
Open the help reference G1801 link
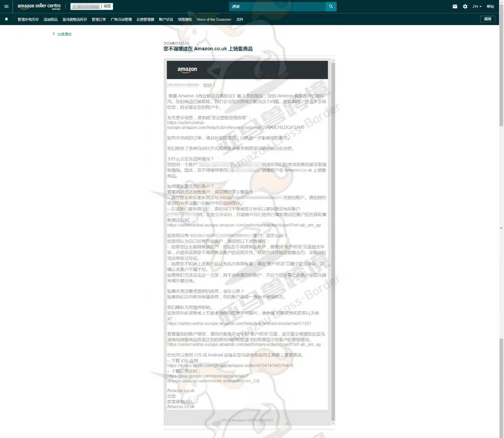tap(239, 324)
